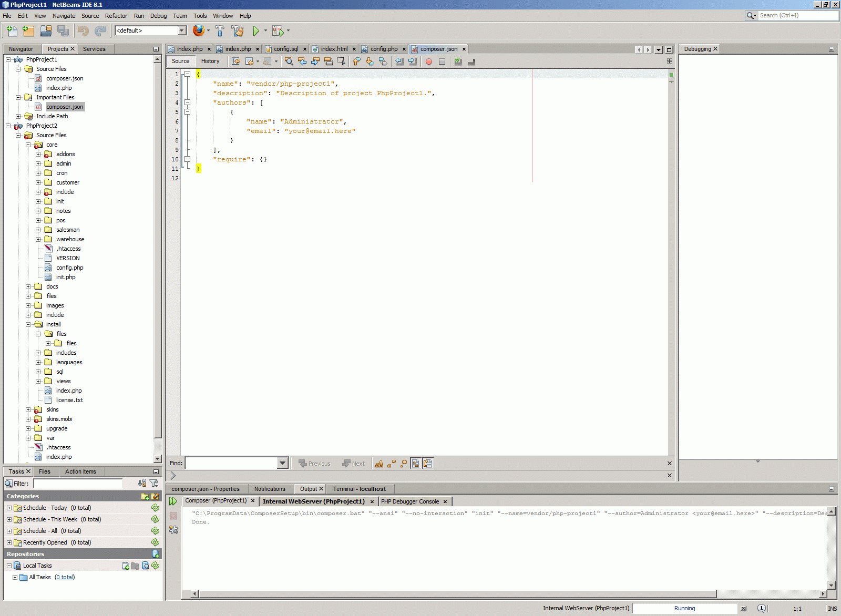Open the Refactor menu

coord(116,16)
